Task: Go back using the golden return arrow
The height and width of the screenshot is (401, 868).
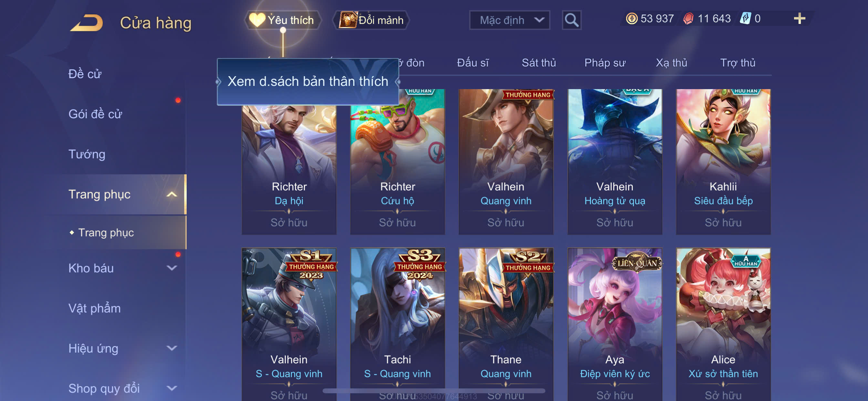Action: [87, 23]
